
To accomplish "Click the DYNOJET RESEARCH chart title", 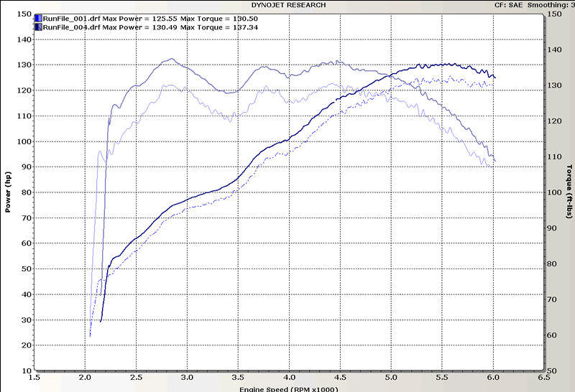I will point(287,5).
